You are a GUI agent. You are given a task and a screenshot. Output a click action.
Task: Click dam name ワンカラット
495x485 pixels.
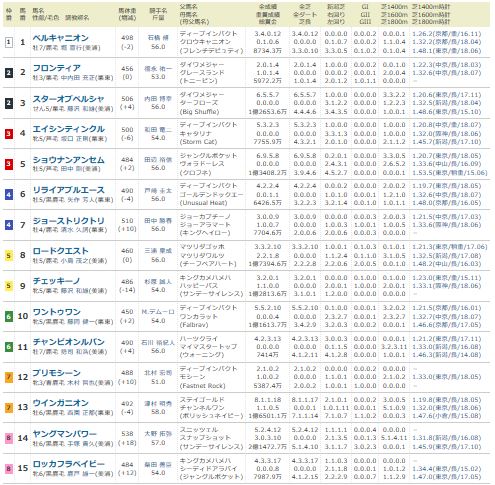tap(199, 316)
